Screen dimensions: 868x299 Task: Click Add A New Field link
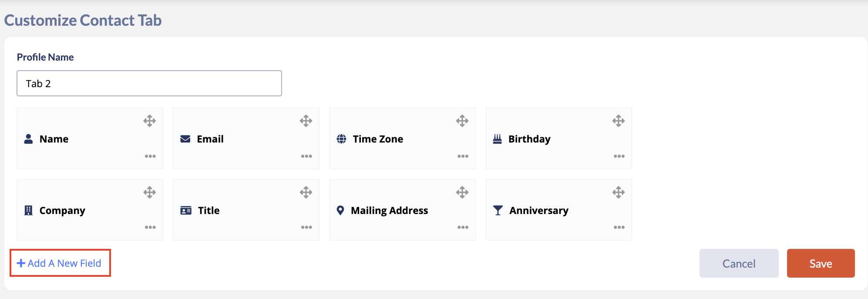(x=59, y=263)
